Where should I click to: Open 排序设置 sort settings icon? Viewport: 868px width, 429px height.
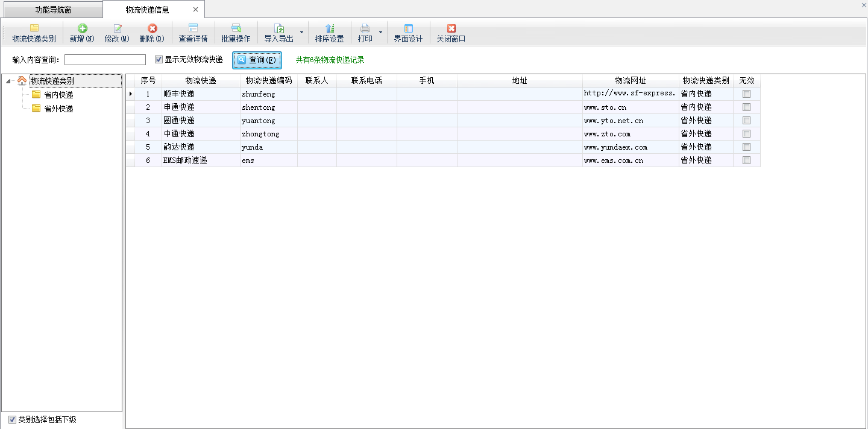point(329,28)
